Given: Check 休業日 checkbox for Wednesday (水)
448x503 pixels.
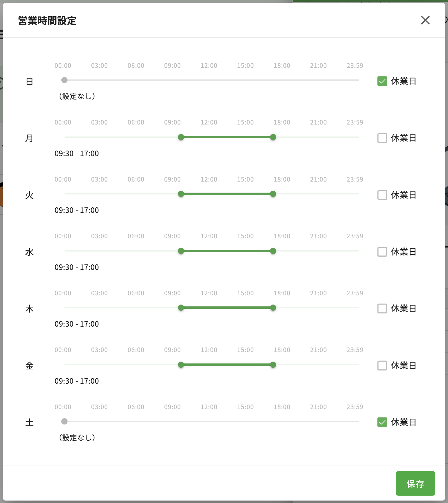Looking at the screenshot, I should (x=382, y=252).
